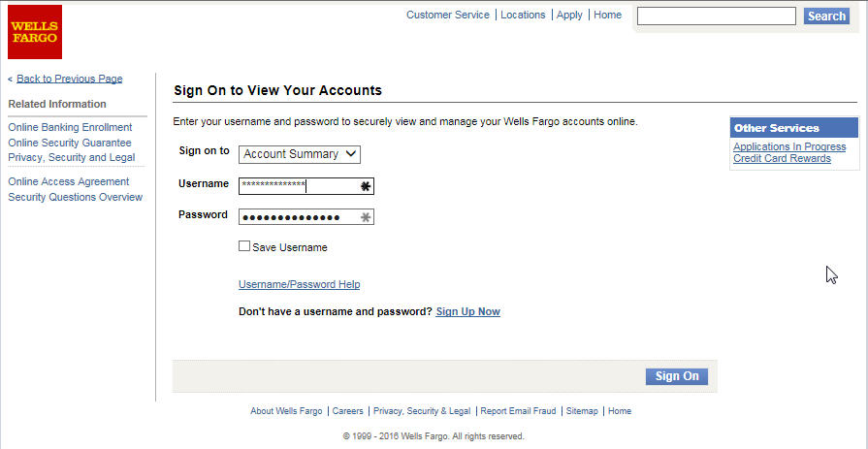Open Applications In Progress link

click(789, 146)
